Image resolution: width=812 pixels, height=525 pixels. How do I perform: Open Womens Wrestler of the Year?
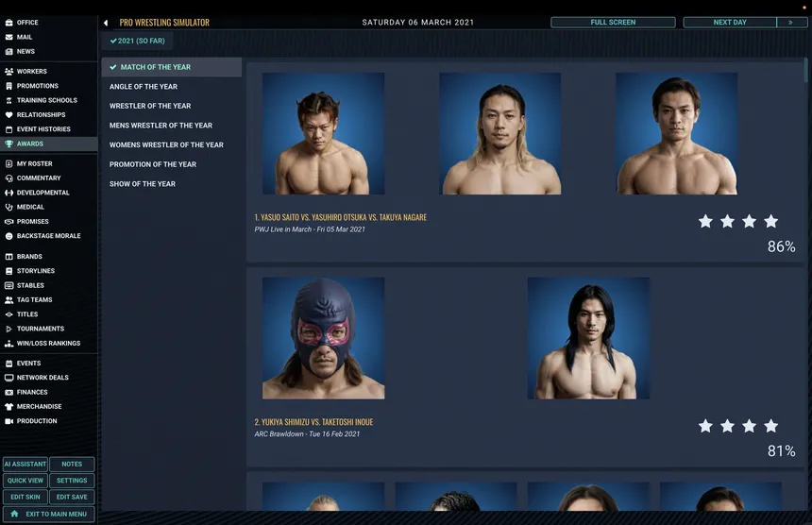166,145
